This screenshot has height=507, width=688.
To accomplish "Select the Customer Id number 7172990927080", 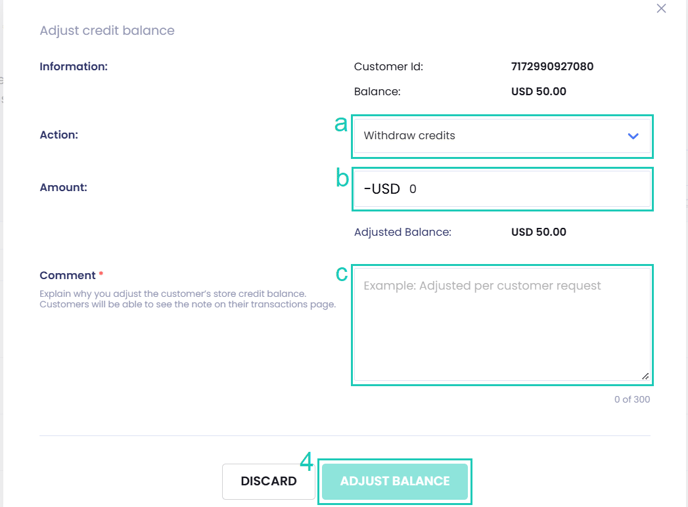I will (552, 67).
